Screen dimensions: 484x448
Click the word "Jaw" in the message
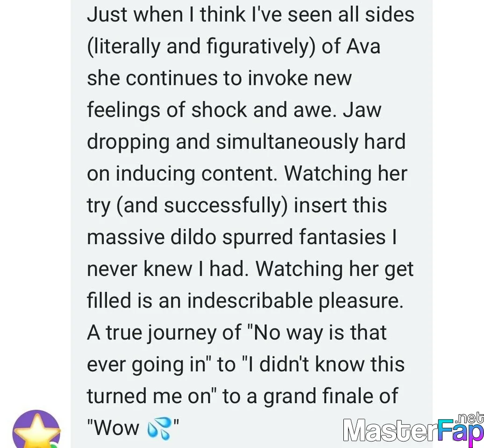coord(363,110)
